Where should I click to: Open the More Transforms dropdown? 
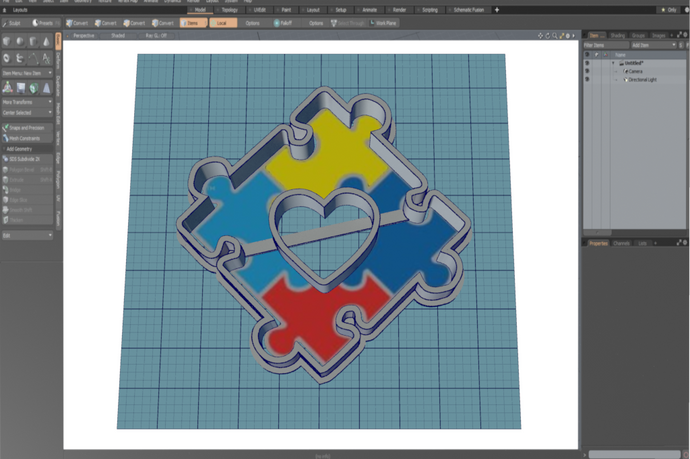pyautogui.click(x=27, y=102)
